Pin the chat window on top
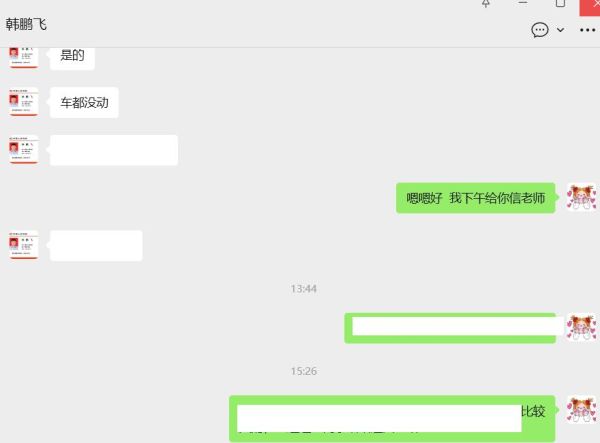The height and width of the screenshot is (443, 600). pos(486,3)
